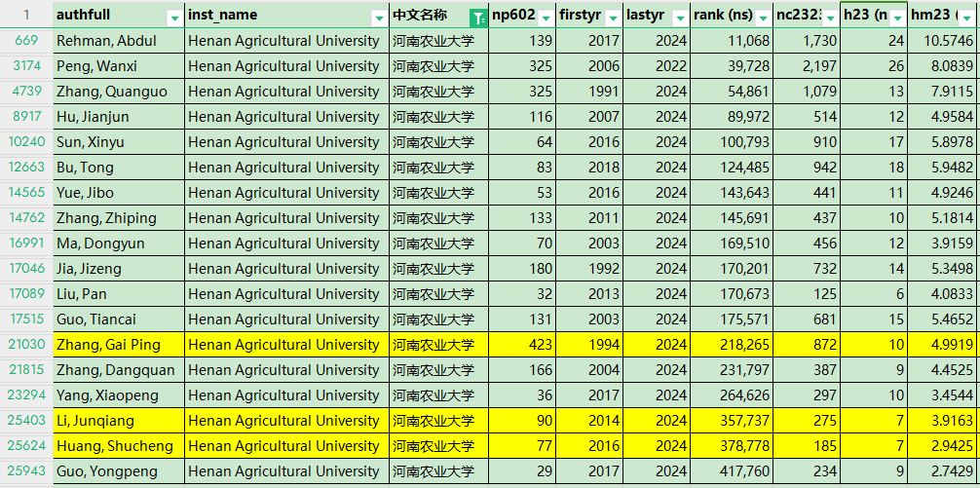Screen dimensions: 980x488
Task: Select row header 21030
Action: point(26,345)
